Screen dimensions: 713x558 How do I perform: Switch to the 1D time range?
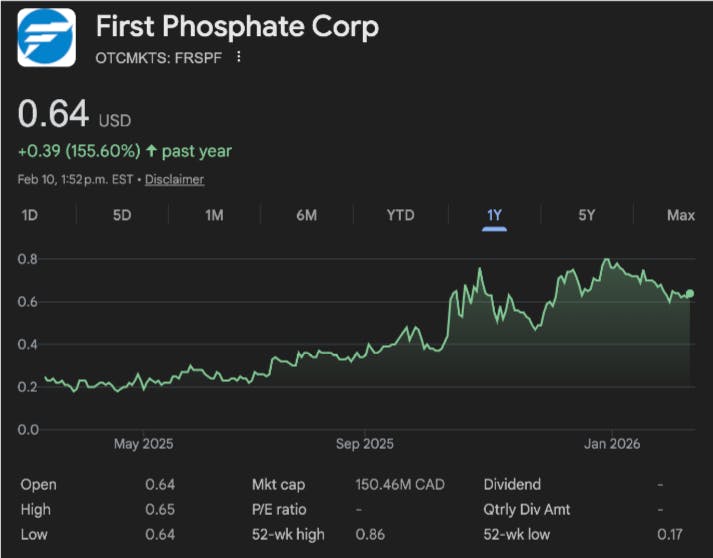pyautogui.click(x=30, y=215)
